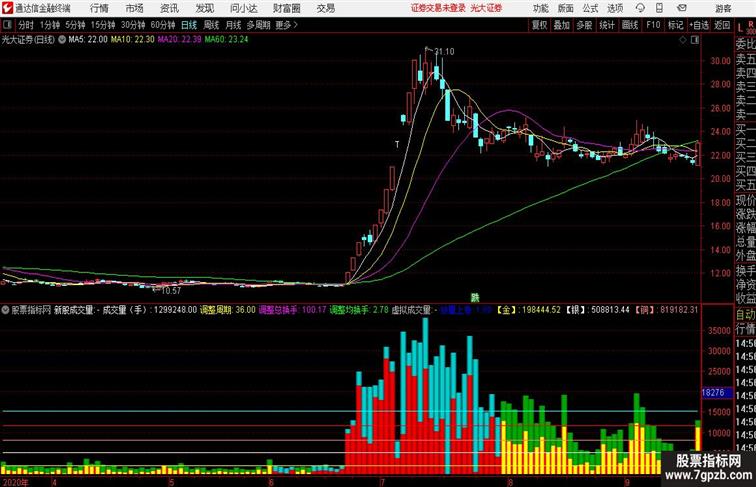This screenshot has width=756, height=487.
Task: Click the 【银】 508813.44 value
Action: (x=597, y=310)
